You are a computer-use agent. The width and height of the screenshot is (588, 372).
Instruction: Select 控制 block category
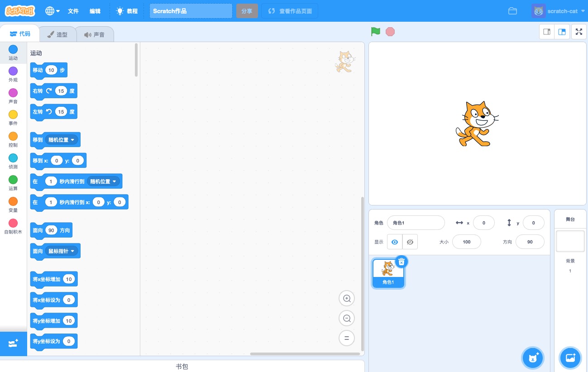[x=13, y=139]
